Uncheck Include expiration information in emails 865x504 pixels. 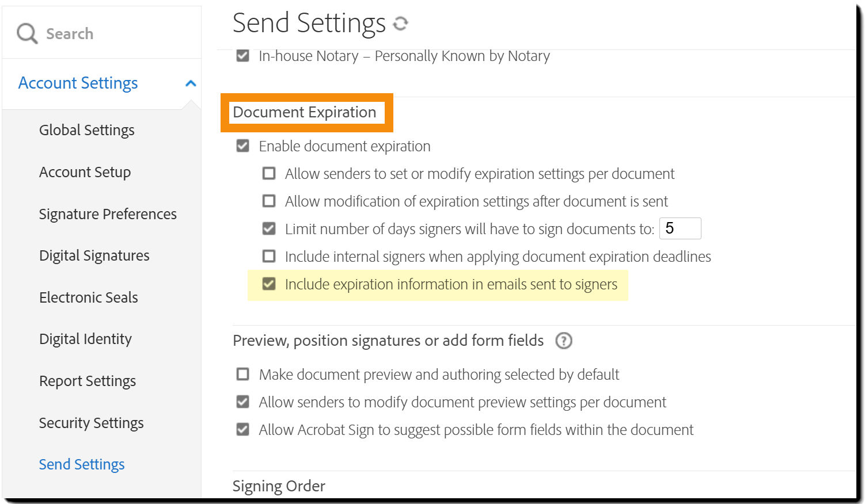click(x=269, y=284)
